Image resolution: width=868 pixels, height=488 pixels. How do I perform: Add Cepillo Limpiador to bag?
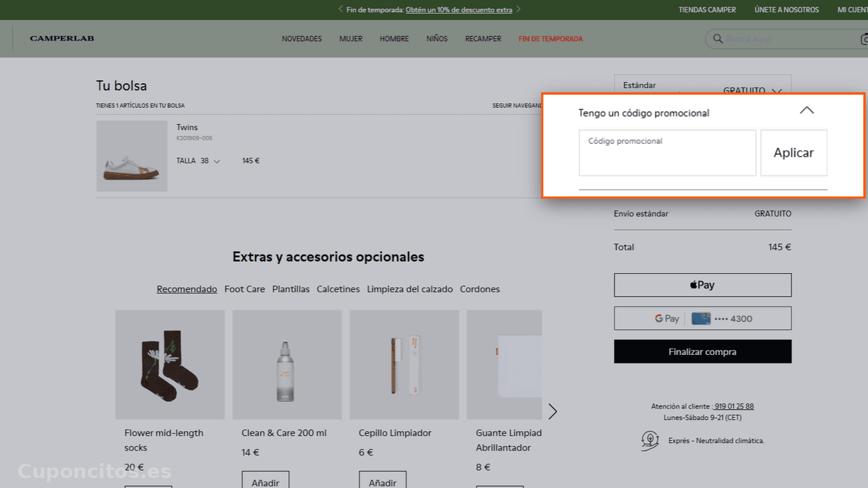coord(382,480)
